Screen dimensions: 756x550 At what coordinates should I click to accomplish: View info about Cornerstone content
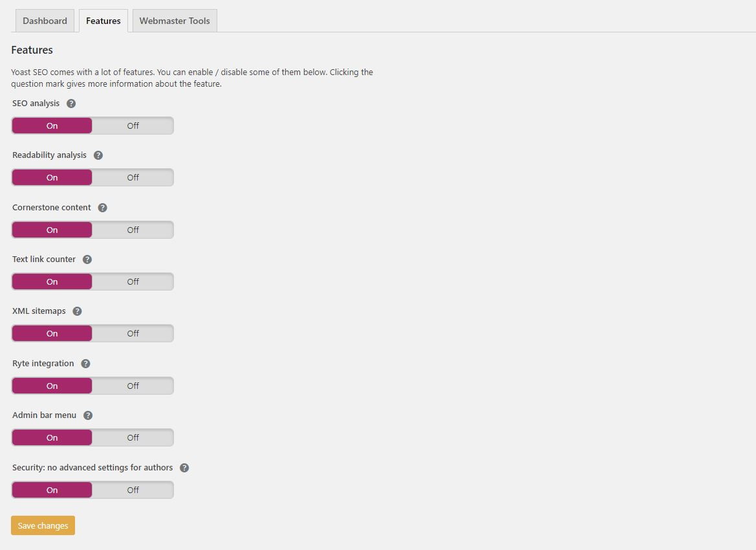coord(102,207)
